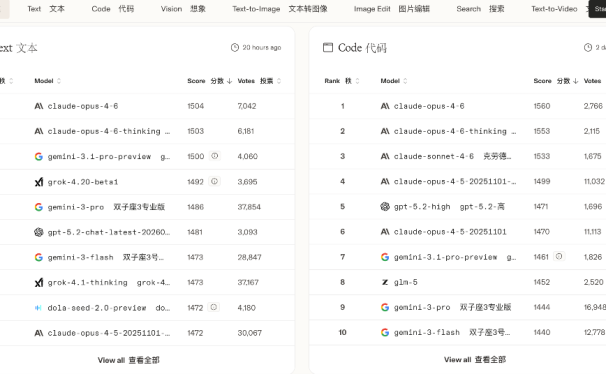This screenshot has height=374, width=606.
Task: Click the Code panel window icon
Action: tap(328, 48)
